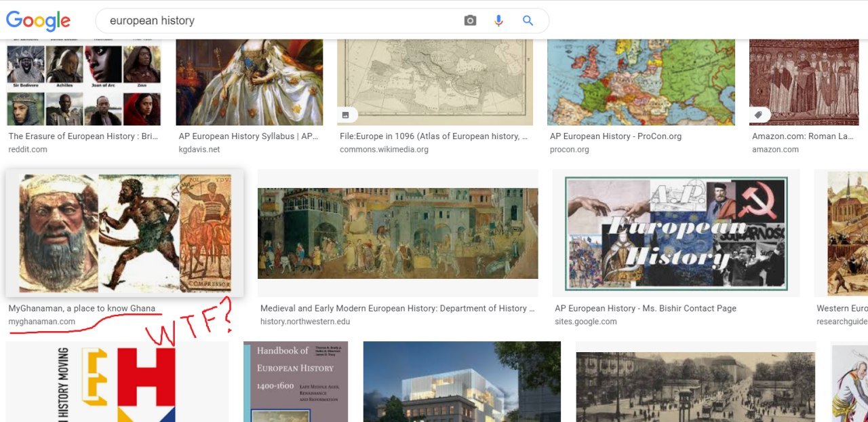Click the researchguide source link
Viewport: 868px width, 422px height.
tap(842, 322)
